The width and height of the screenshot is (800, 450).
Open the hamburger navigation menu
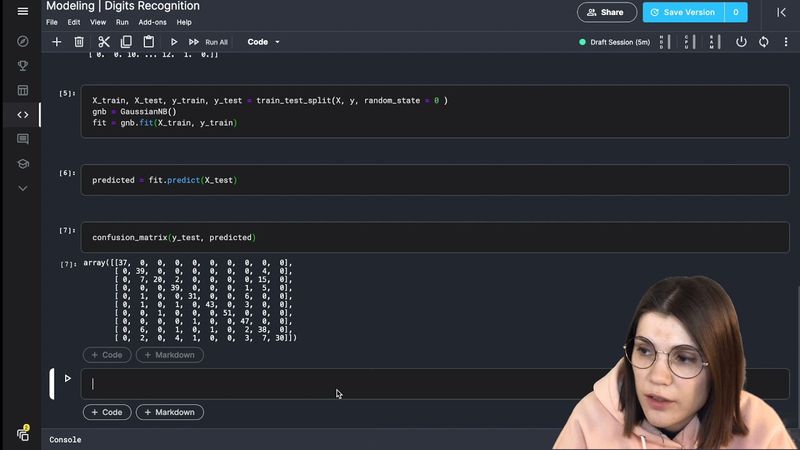[22, 12]
